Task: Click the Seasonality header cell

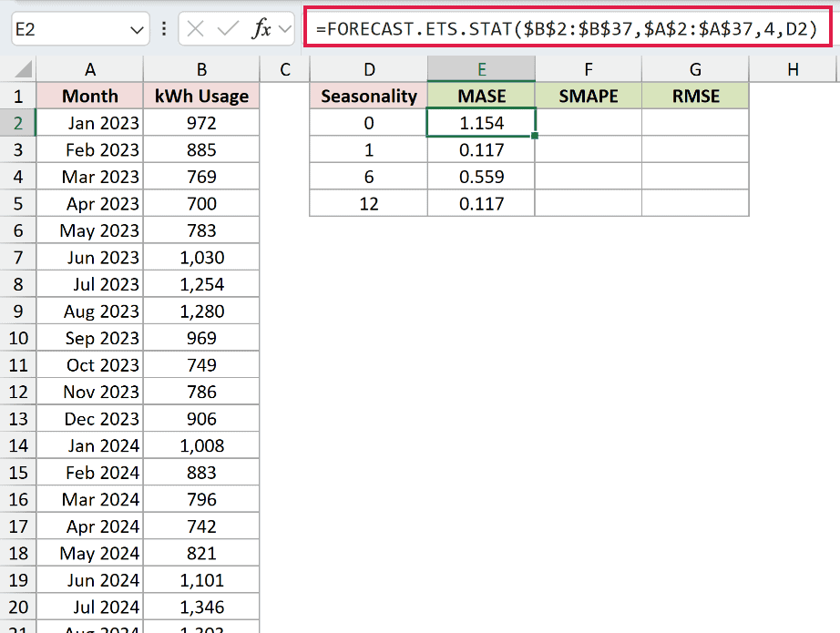Action: coord(369,96)
